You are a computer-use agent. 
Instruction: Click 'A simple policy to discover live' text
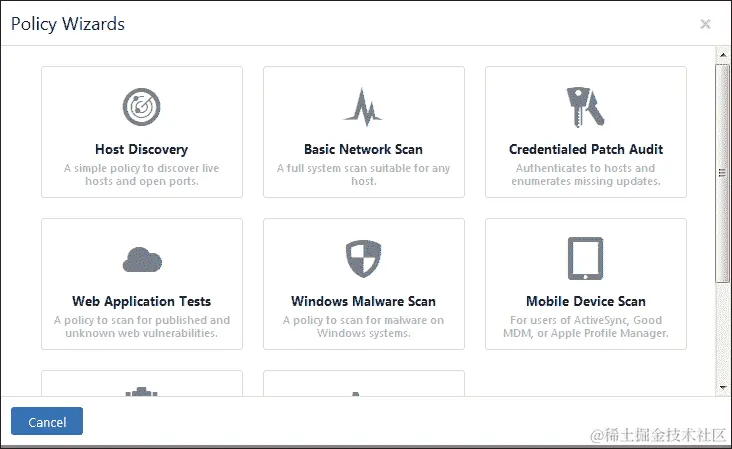pos(141,168)
